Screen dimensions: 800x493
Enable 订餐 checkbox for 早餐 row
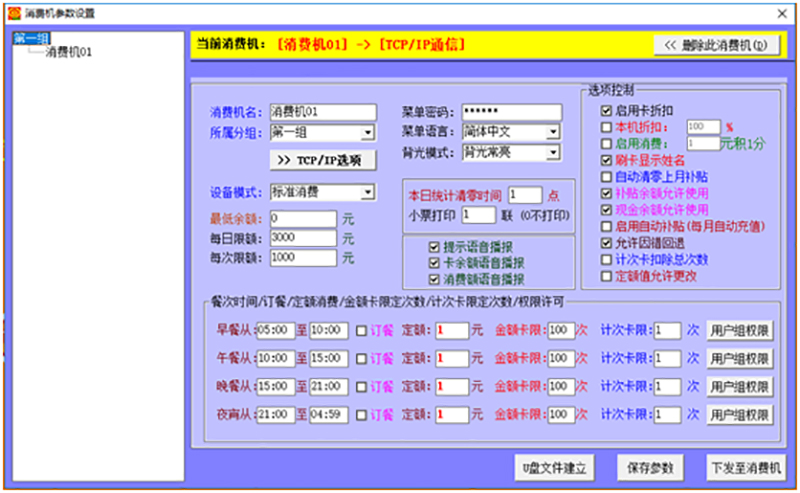[361, 330]
